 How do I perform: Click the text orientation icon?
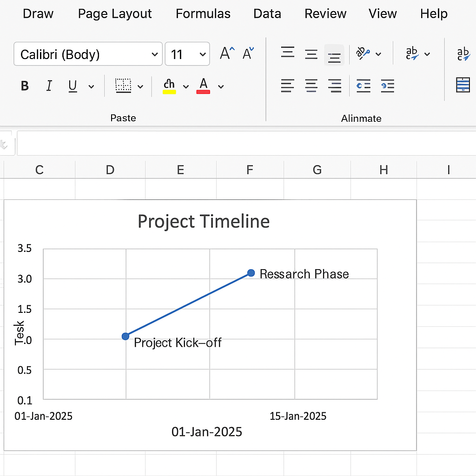pos(363,54)
